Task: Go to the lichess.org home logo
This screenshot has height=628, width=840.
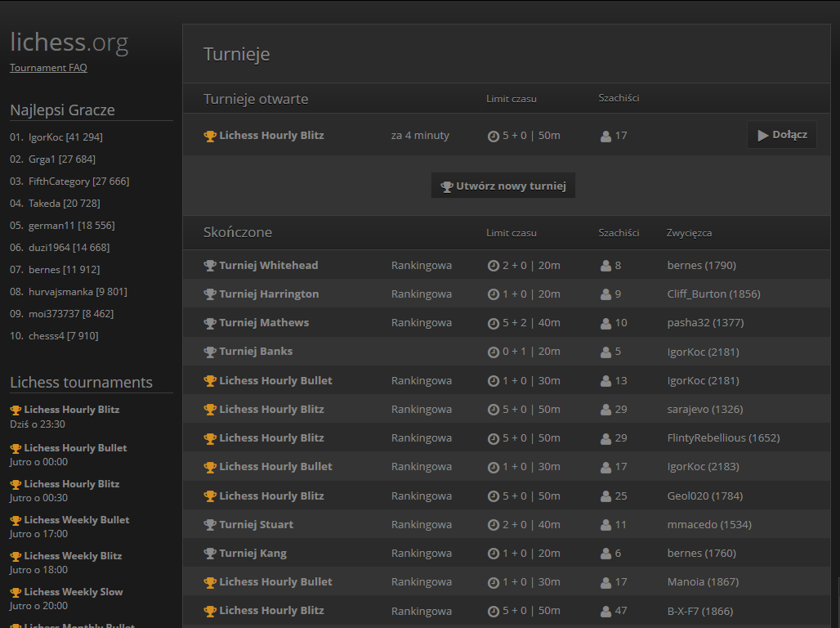Action: pos(69,42)
